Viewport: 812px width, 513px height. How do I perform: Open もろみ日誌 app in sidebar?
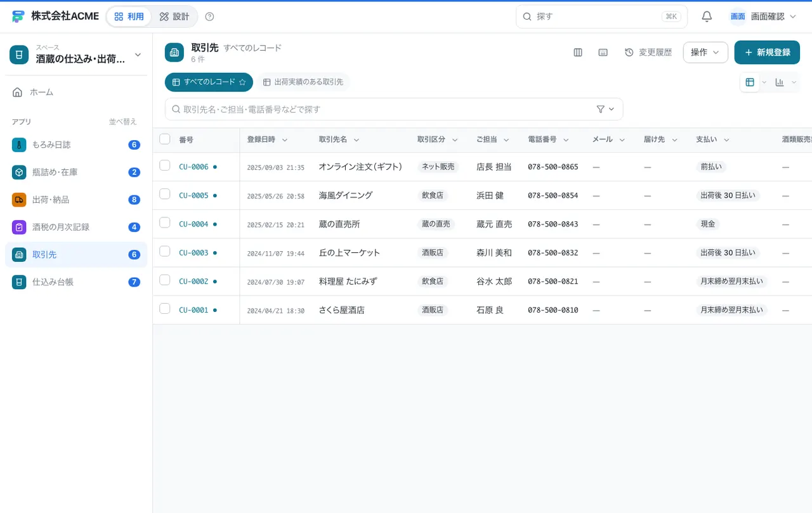(76, 145)
